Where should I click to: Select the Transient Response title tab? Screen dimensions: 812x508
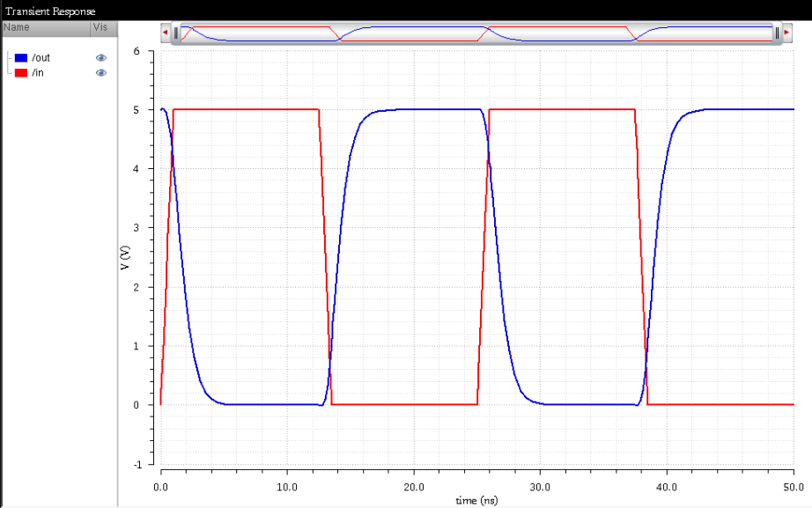49,11
